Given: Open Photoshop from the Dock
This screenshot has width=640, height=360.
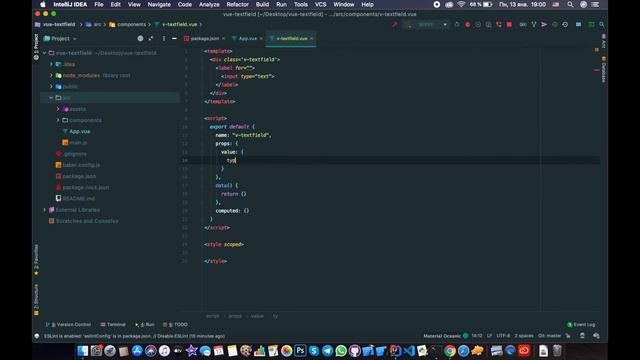Looking at the screenshot, I should click(x=300, y=351).
